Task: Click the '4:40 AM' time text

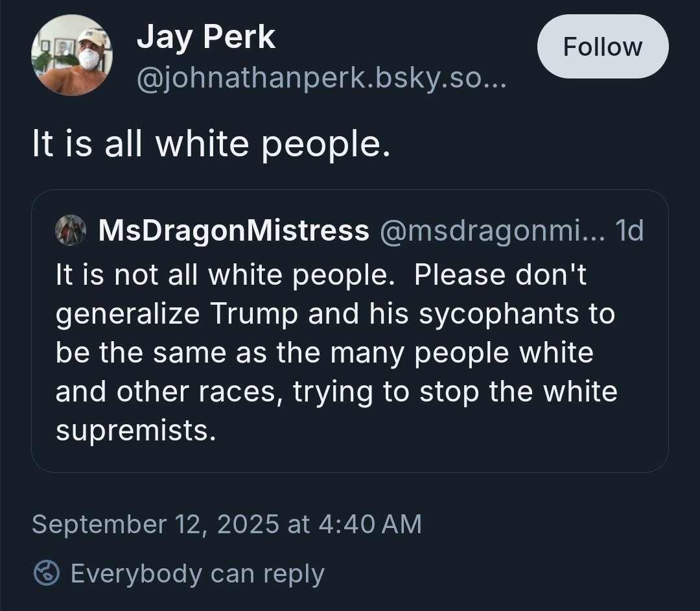Action: click(371, 524)
